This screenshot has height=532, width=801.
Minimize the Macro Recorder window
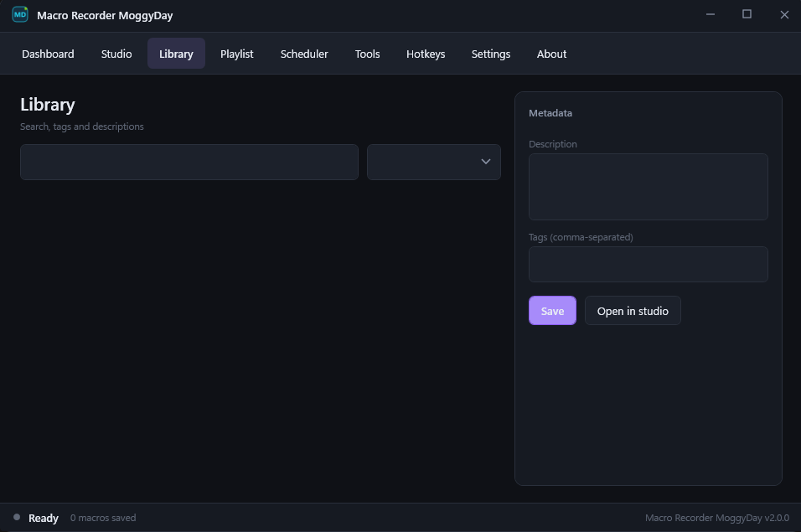click(710, 14)
